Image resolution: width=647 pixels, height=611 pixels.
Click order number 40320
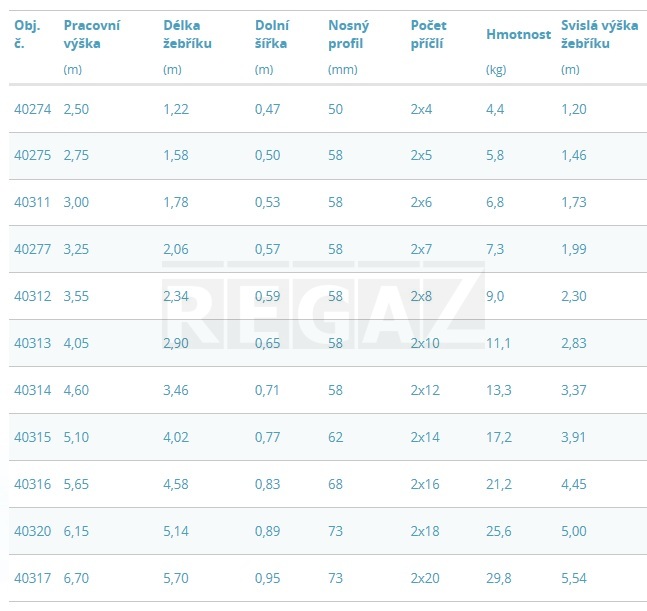tap(33, 531)
